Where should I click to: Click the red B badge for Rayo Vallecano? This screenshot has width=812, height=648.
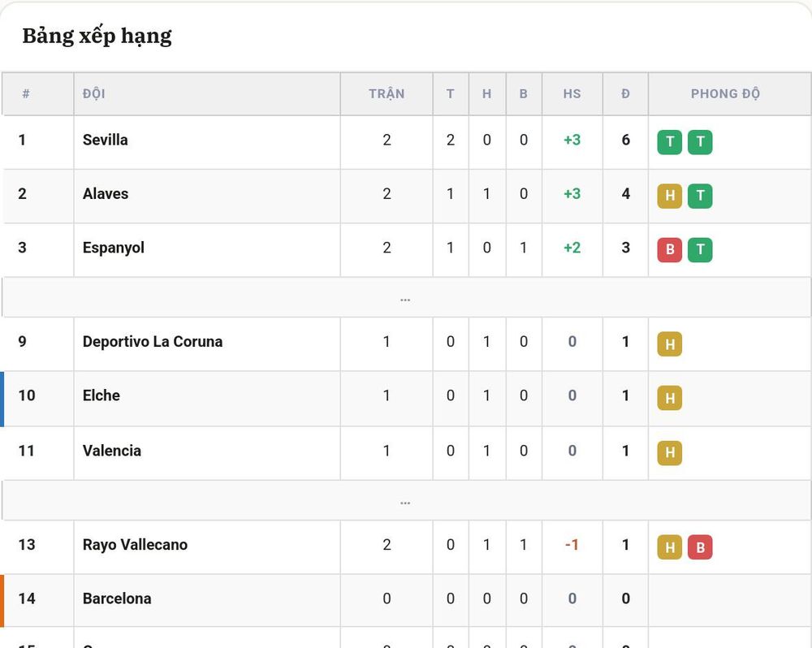click(700, 547)
